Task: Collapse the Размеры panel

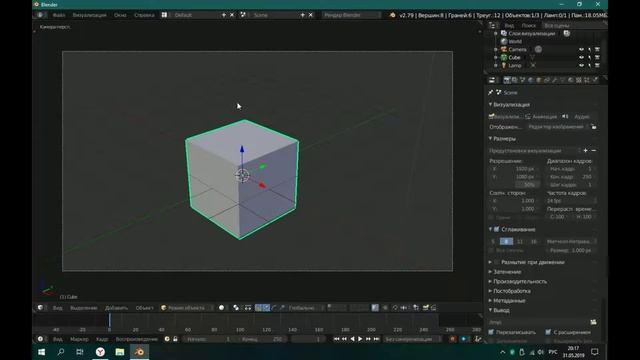Action: (x=490, y=139)
